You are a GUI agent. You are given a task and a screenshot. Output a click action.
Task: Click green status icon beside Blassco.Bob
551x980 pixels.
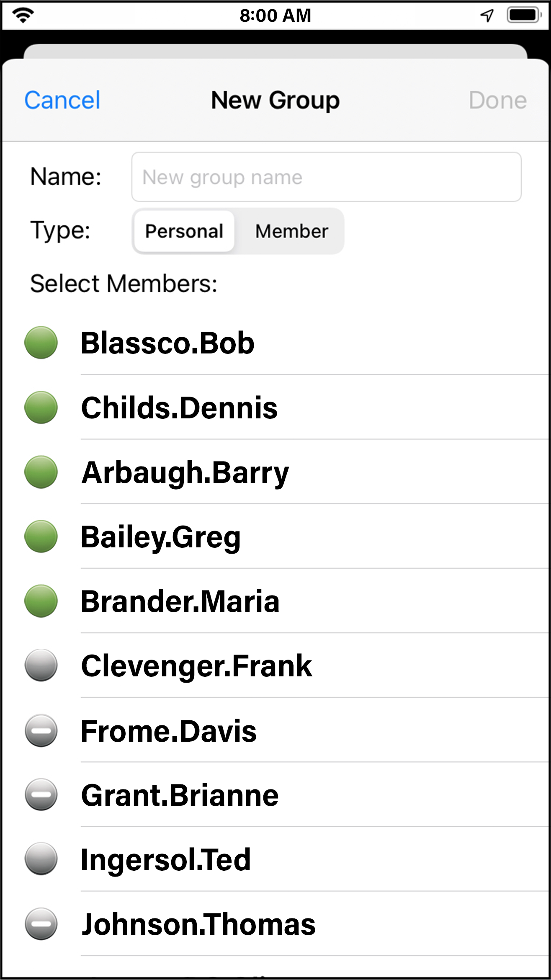click(41, 343)
